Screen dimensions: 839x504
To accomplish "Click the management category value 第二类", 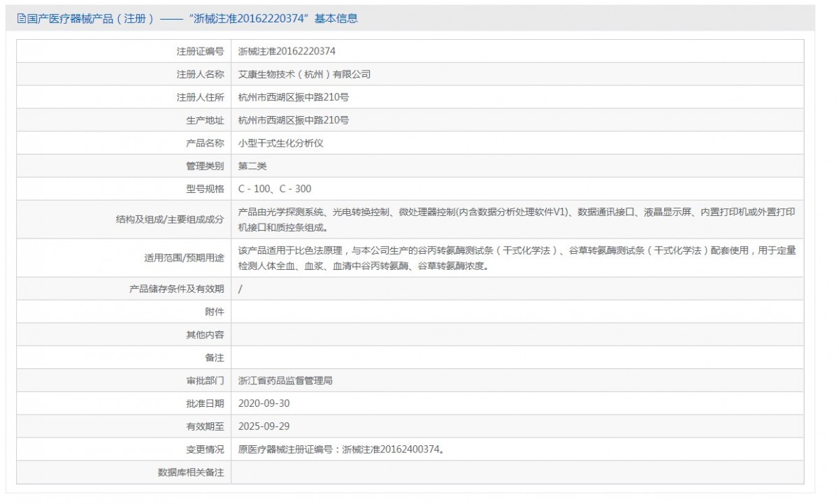I will [x=252, y=166].
